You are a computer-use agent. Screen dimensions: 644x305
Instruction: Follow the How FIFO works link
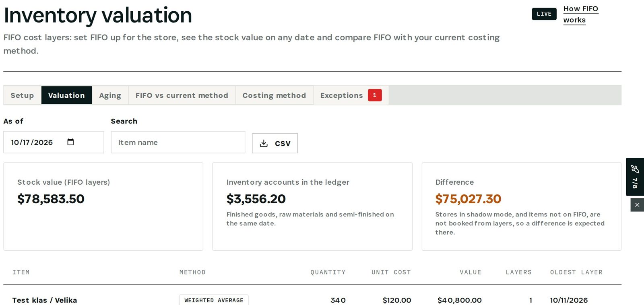pyautogui.click(x=581, y=14)
